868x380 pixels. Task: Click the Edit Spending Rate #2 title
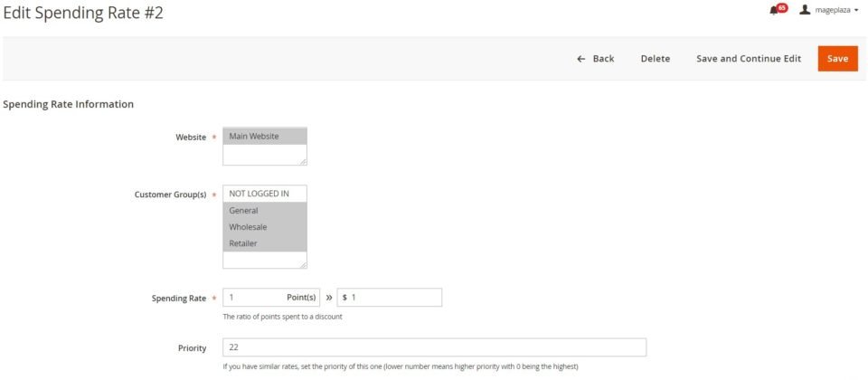83,13
